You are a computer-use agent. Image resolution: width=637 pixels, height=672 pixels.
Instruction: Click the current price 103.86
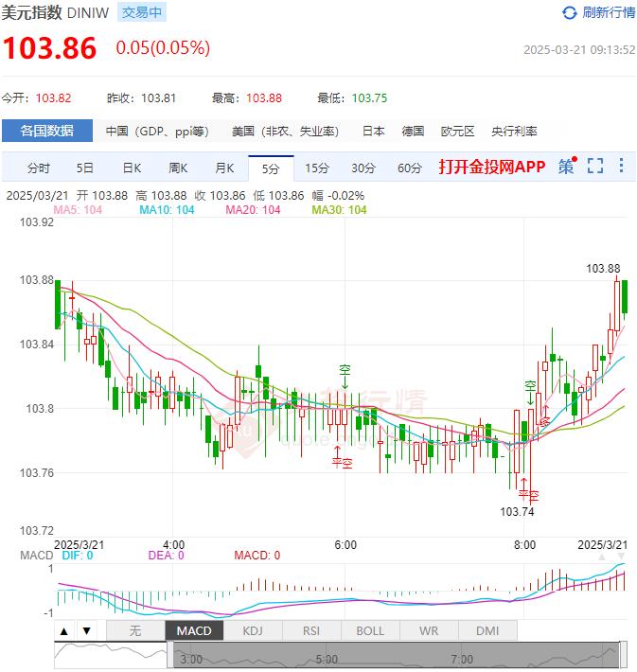tap(50, 47)
